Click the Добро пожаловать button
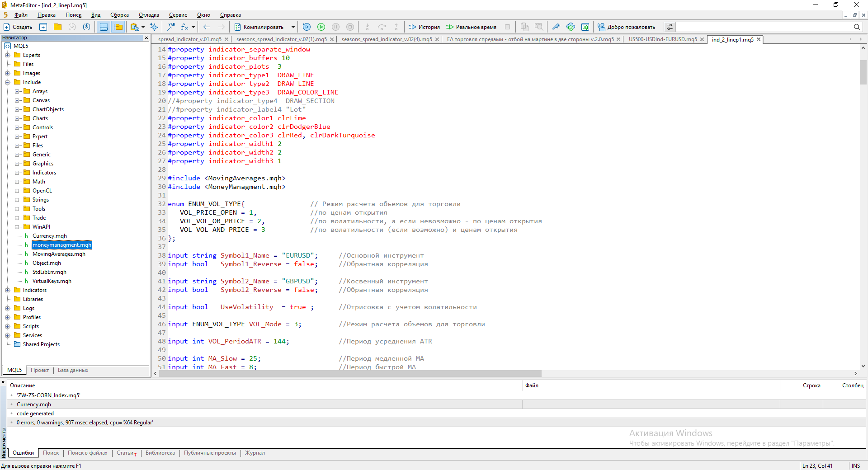 pos(626,27)
